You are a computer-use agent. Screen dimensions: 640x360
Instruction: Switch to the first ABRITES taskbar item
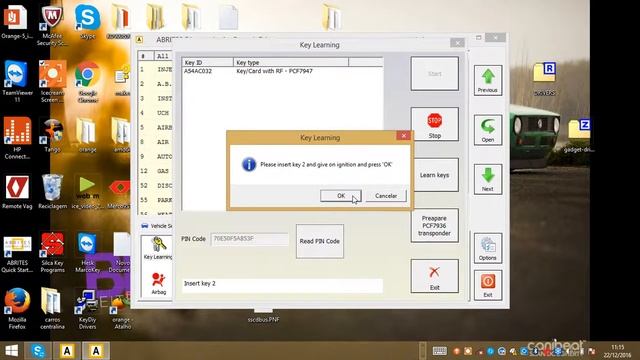tap(67, 351)
